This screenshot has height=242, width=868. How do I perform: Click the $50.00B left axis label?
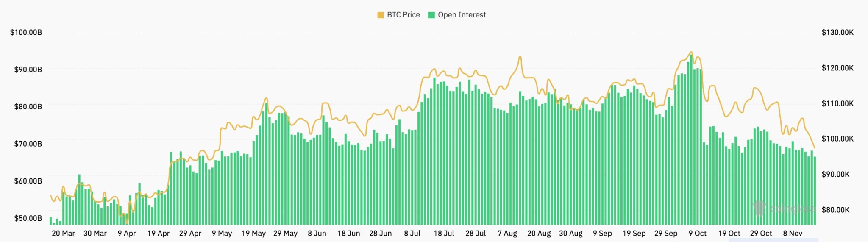[28, 218]
